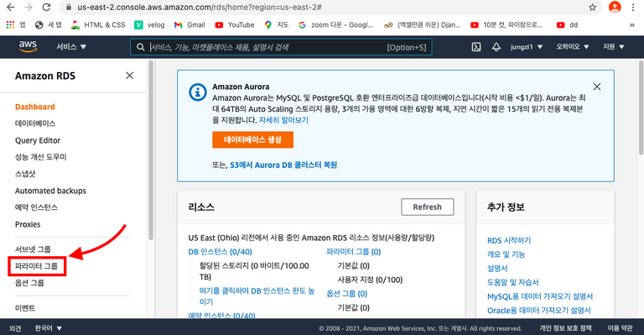The image size is (644, 335).
Task: Open 서브넷 그룹 in the sidebar
Action: [x=33, y=249]
